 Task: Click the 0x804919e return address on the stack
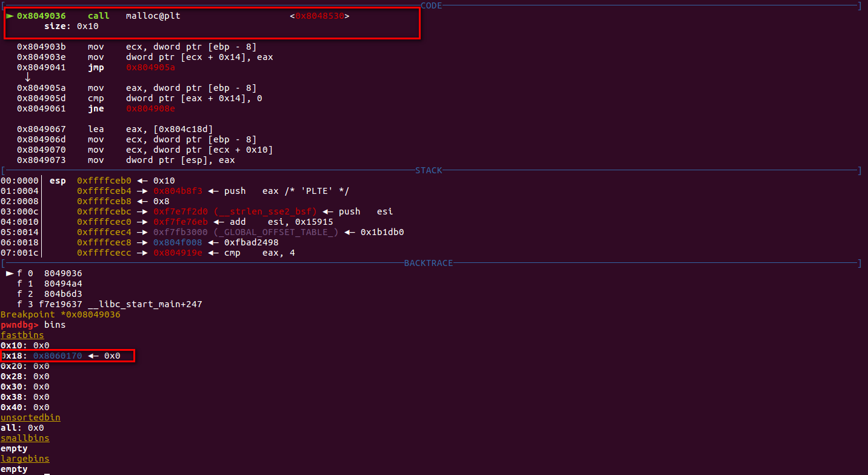(x=178, y=253)
